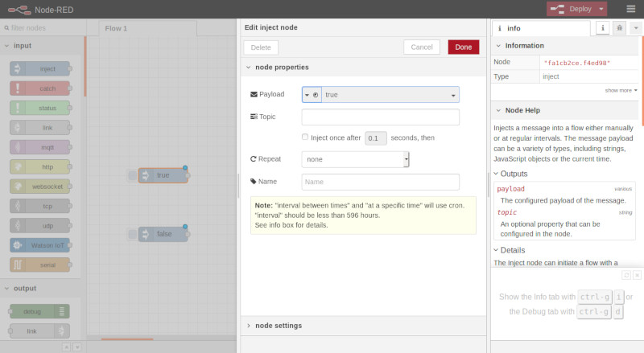This screenshot has height=353, width=644.
Task: Click the true inject node on canvas
Action: [163, 175]
